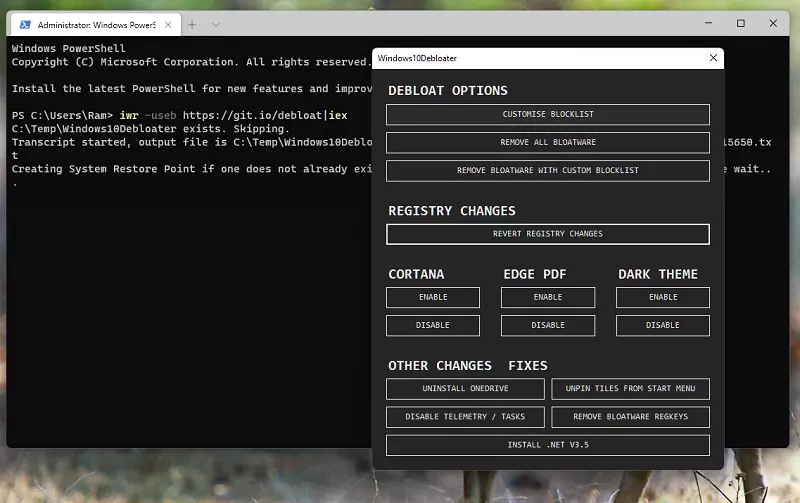The height and width of the screenshot is (503, 800).
Task: Click Revert Registry Changes
Action: coord(547,234)
